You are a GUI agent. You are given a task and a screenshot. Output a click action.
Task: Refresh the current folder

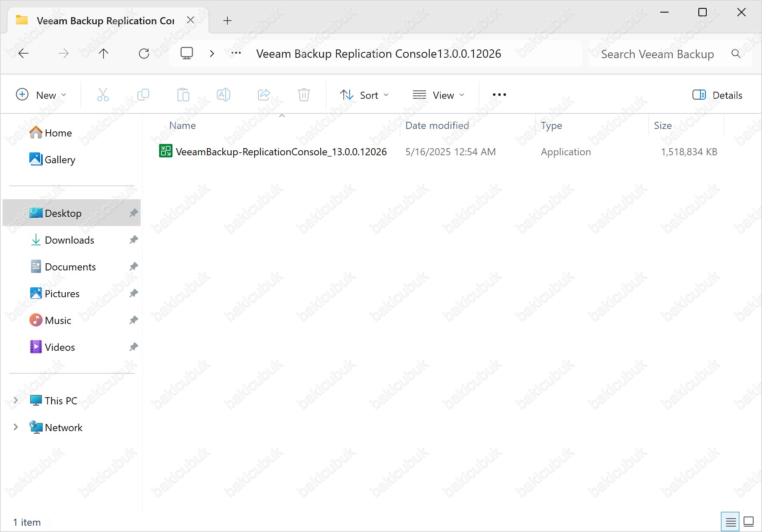point(144,54)
